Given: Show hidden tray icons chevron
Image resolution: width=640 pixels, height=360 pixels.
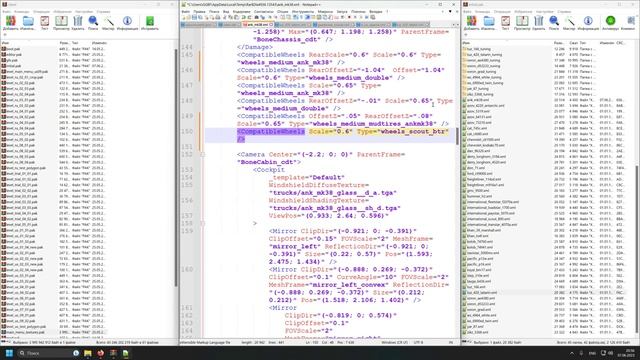Looking at the screenshot, I should click(571, 353).
